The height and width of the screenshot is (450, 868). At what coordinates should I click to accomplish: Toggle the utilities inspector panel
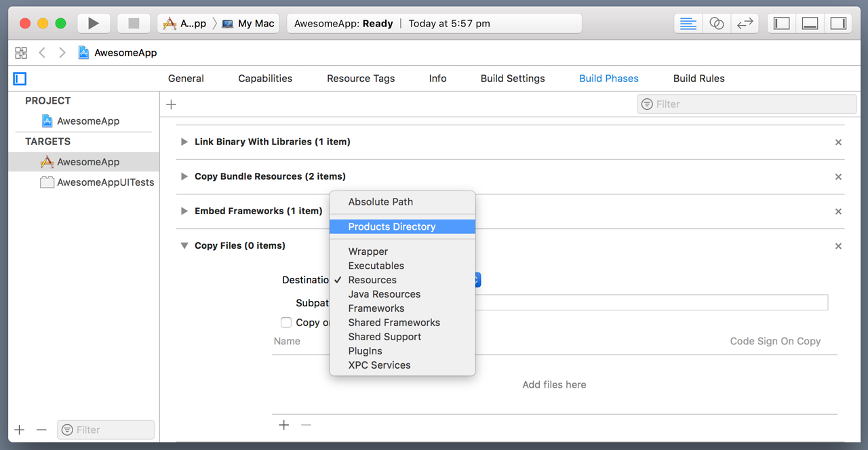point(838,23)
